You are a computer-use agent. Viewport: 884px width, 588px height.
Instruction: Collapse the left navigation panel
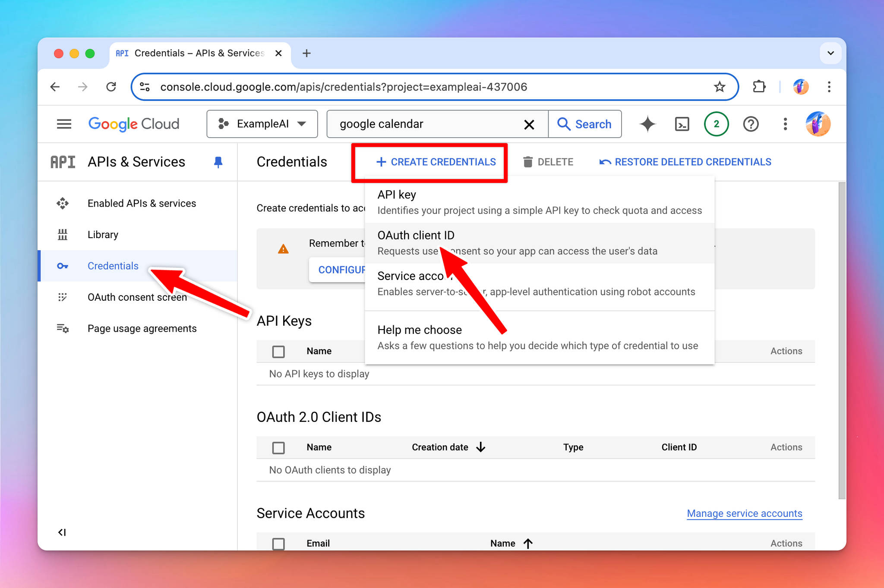pyautogui.click(x=62, y=532)
